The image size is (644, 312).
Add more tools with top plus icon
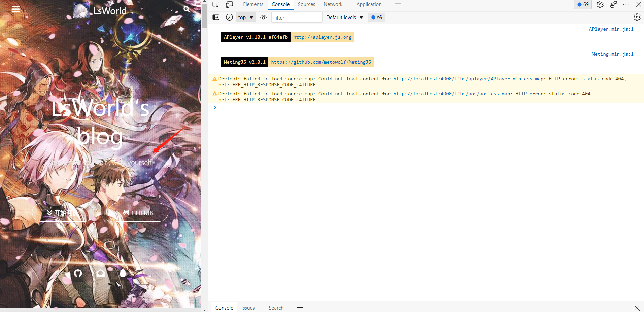click(x=398, y=4)
